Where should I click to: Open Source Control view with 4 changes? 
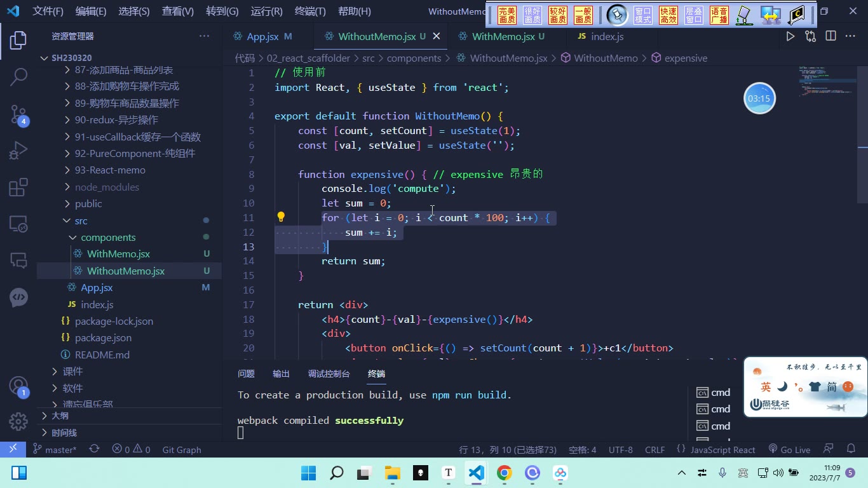tap(18, 114)
